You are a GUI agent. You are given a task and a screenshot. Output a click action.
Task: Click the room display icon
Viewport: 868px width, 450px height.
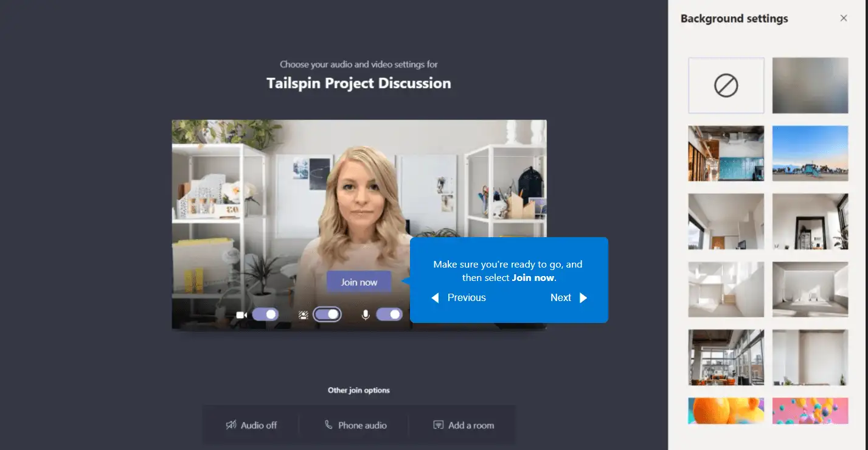[438, 425]
